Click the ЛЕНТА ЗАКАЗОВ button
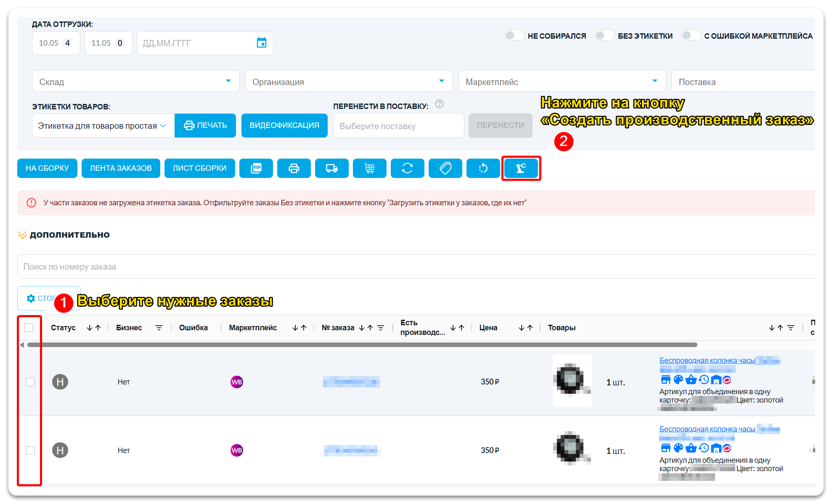 click(x=121, y=168)
